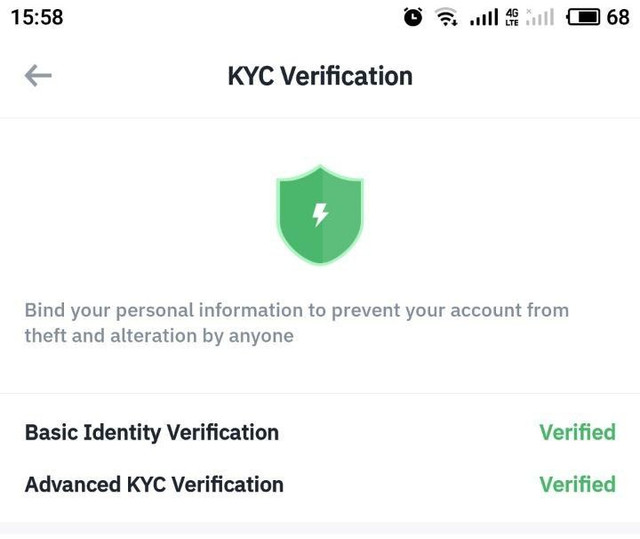
Task: Click Verified status for Basic Identity Verification
Action: coord(577,432)
